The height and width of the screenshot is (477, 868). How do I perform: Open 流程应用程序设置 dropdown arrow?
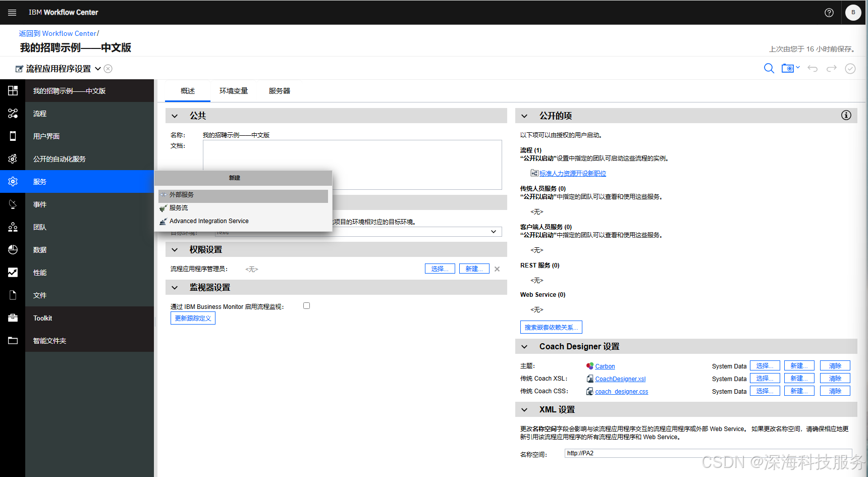tap(98, 69)
